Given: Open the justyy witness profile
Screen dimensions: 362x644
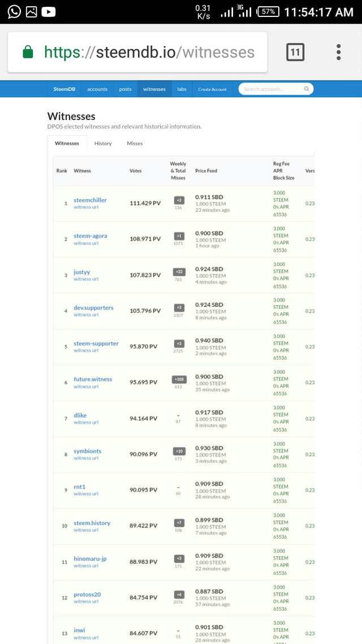Looking at the screenshot, I should click(82, 272).
